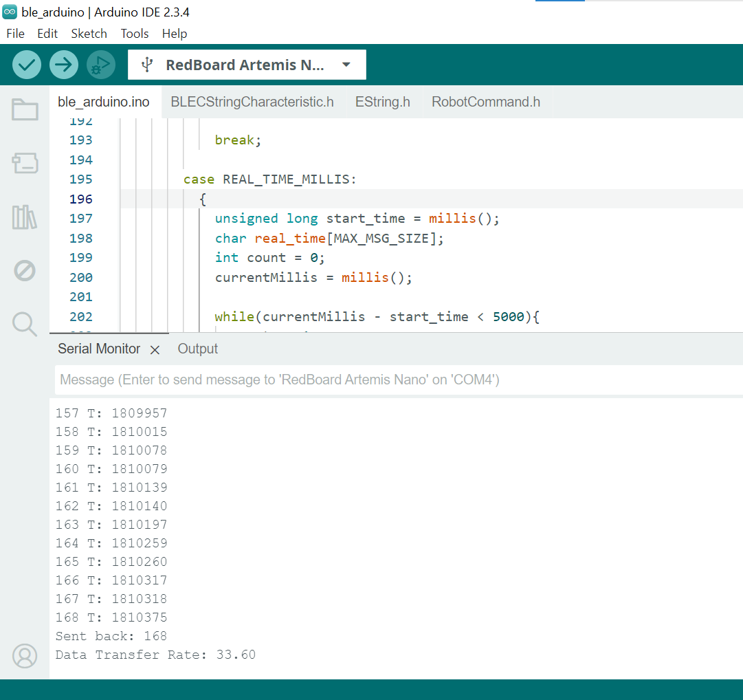Screen dimensions: 743x700
Task: Switch to the BLECStringCharacteristic.h tab
Action: coord(252,102)
